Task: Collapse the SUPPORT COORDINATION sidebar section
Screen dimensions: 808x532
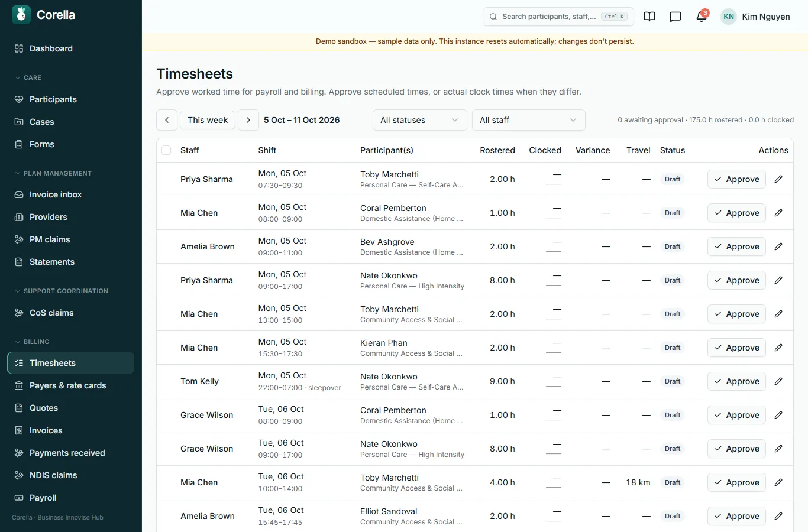Action: [x=62, y=291]
